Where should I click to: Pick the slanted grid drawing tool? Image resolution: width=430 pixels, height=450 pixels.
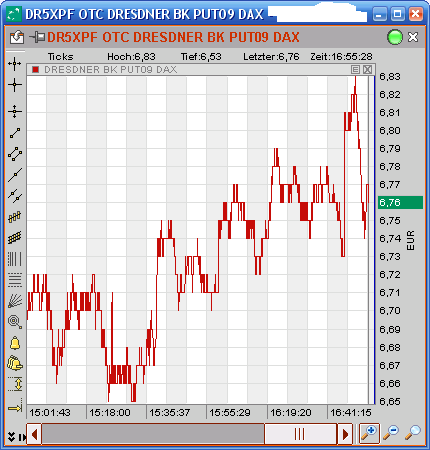[x=15, y=238]
